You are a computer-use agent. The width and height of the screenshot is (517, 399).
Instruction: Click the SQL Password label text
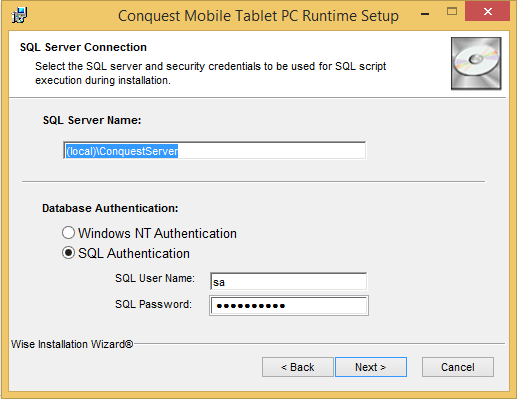pos(153,304)
